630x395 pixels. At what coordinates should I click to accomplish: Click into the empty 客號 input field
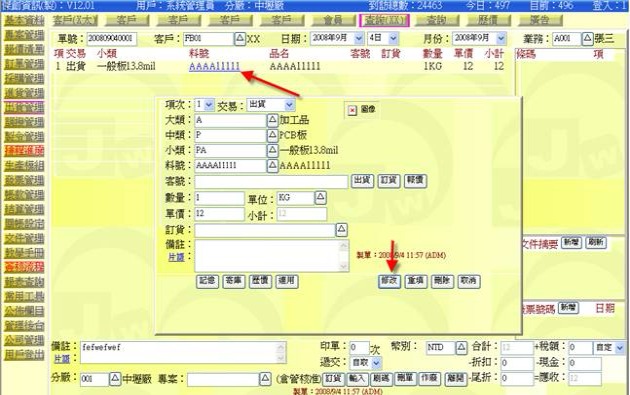click(272, 181)
